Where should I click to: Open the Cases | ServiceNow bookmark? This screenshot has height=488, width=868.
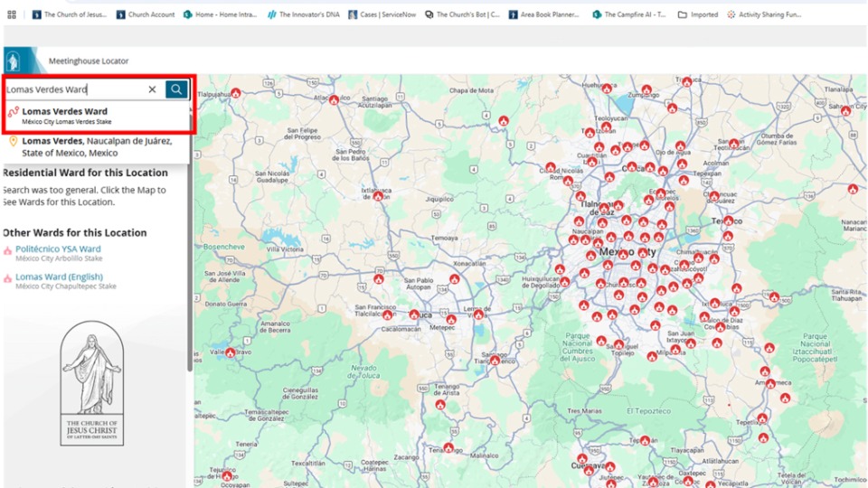click(381, 14)
